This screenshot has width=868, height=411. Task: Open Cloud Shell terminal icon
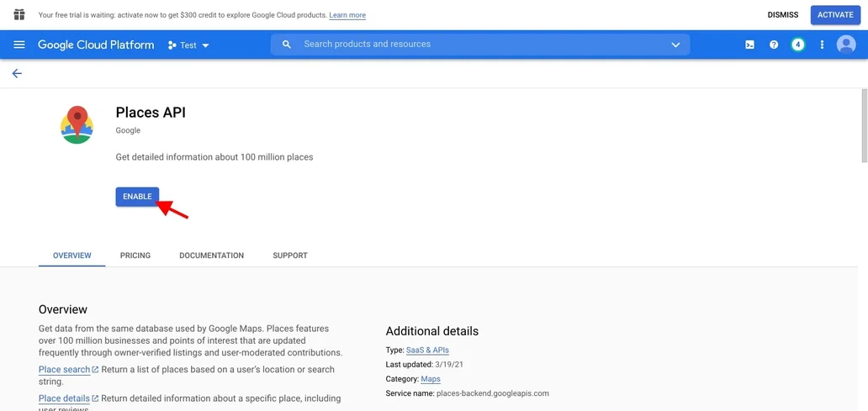click(x=749, y=45)
